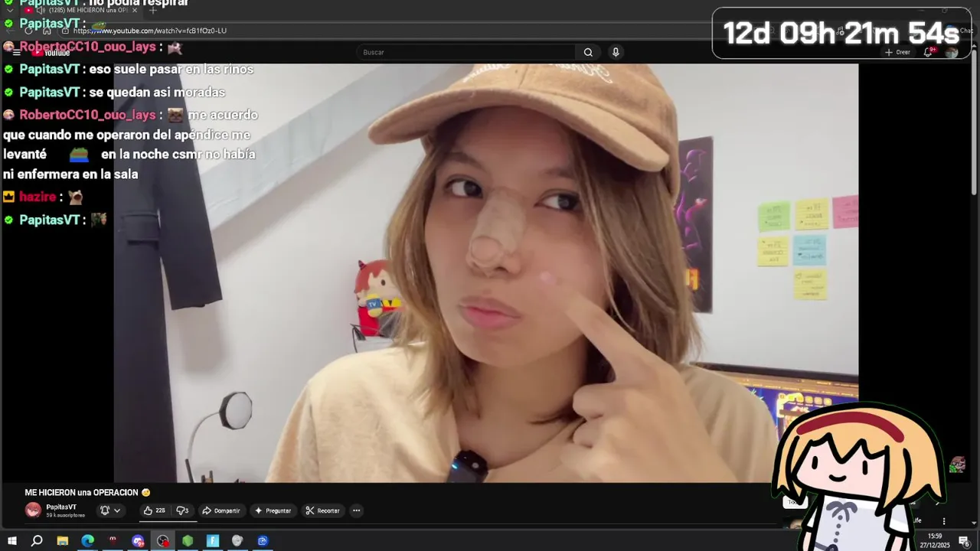
Task: Open the YouTube hamburger guide menu
Action: (x=16, y=53)
